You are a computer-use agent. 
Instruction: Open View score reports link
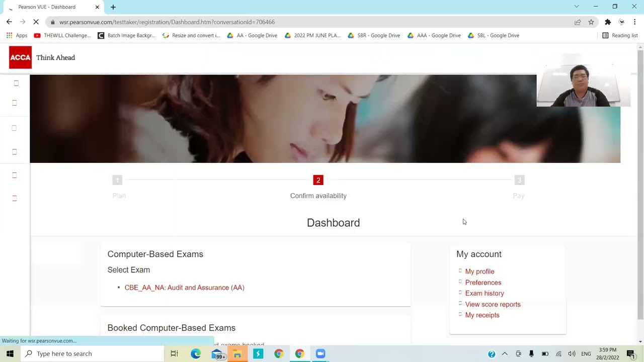click(x=493, y=304)
